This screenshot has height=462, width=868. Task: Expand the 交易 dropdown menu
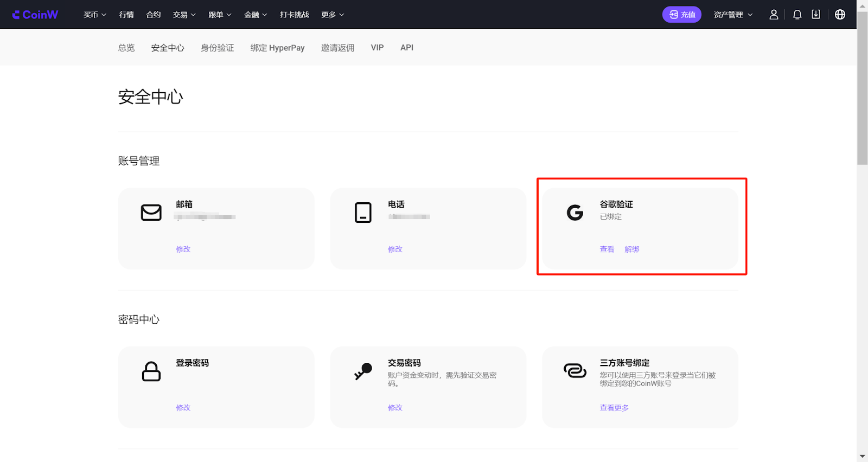coord(184,15)
